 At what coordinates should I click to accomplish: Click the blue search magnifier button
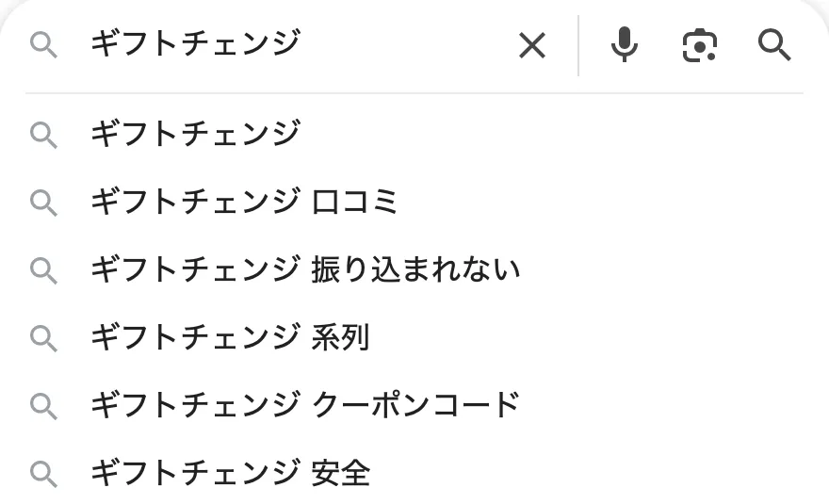(x=774, y=44)
